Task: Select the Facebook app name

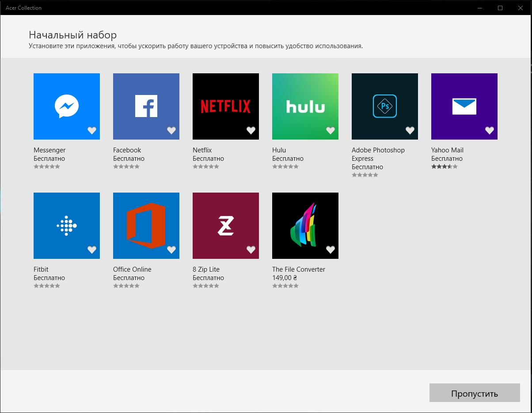Action: 127,150
